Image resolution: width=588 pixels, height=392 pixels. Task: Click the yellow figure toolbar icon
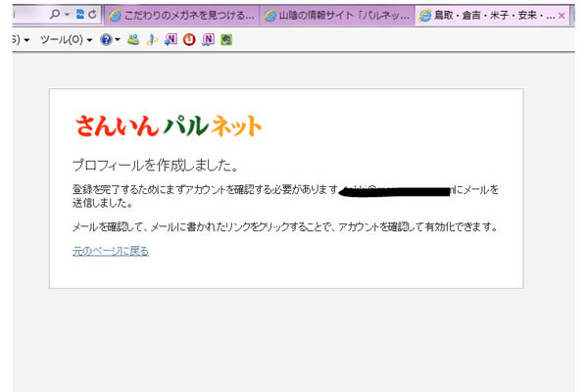pos(152,39)
